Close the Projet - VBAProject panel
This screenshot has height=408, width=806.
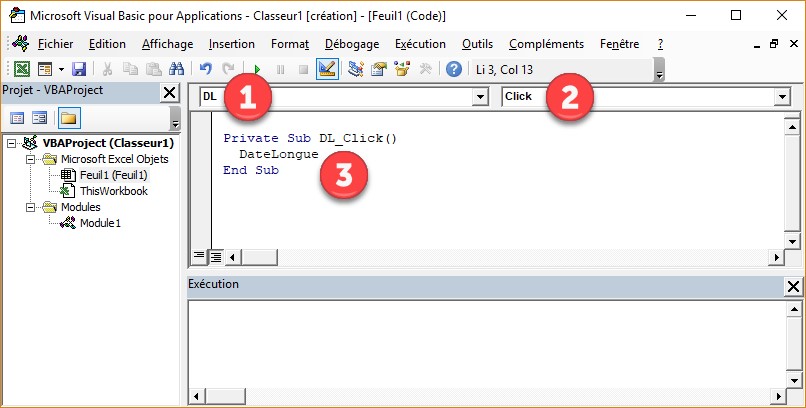169,93
